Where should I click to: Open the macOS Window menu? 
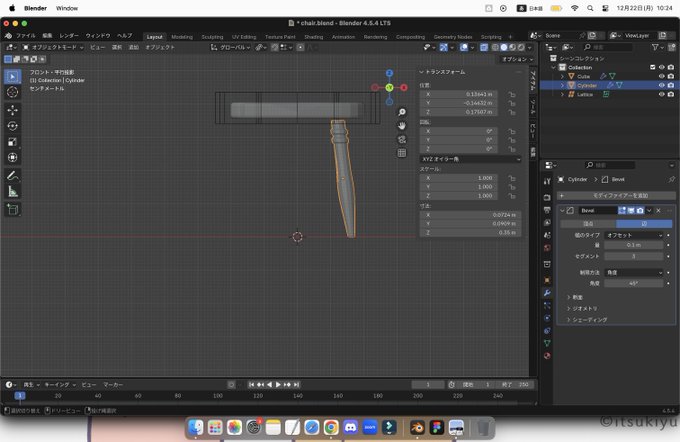67,8
